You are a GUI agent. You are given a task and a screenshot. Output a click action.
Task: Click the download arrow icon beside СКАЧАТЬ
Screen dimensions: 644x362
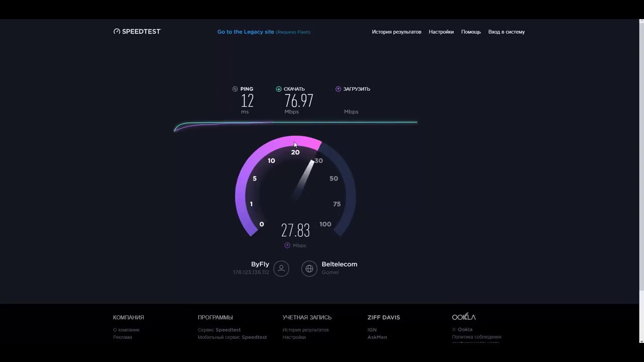279,89
